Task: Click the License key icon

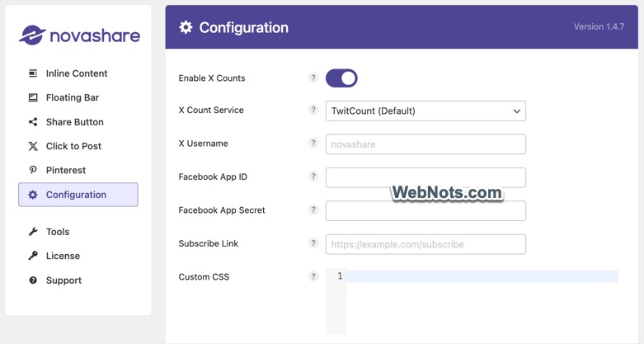Action: tap(33, 256)
